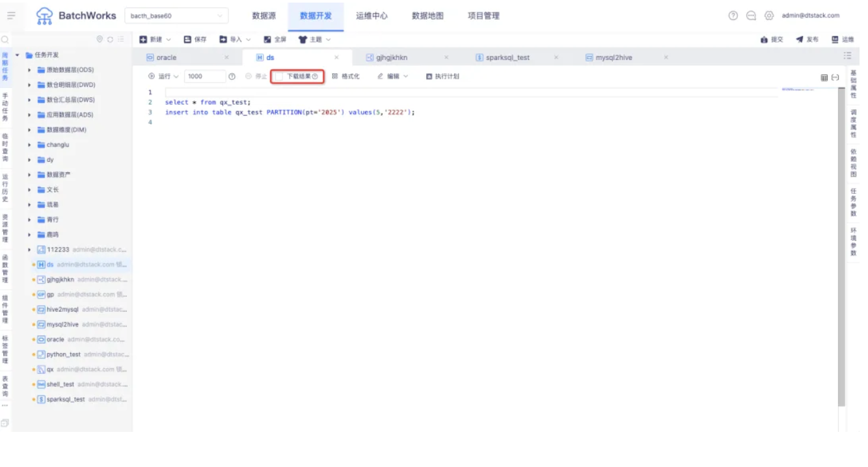Image resolution: width=868 pixels, height=467 pixels.
Task: Click the 格式化 format icon
Action: (x=335, y=76)
